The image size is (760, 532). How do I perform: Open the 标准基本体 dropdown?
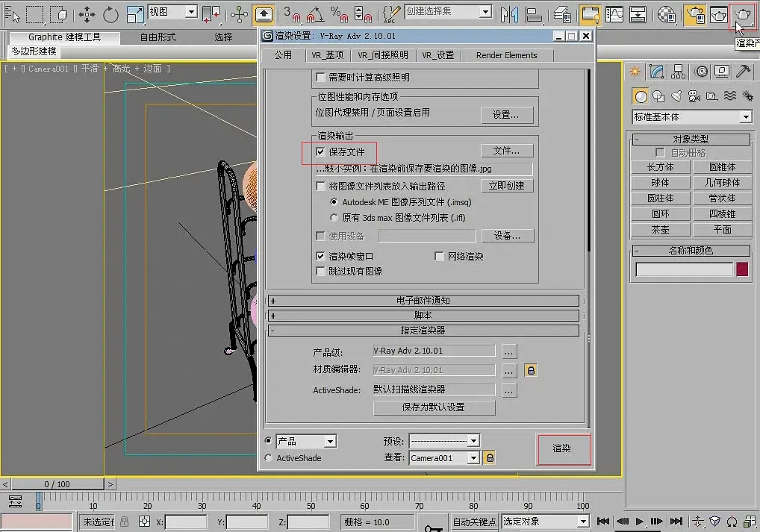[x=746, y=116]
